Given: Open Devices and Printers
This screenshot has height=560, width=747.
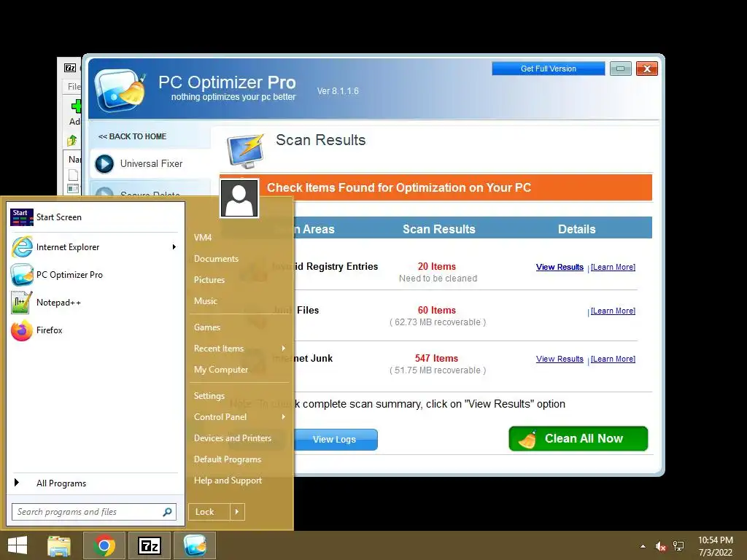Looking at the screenshot, I should click(233, 438).
